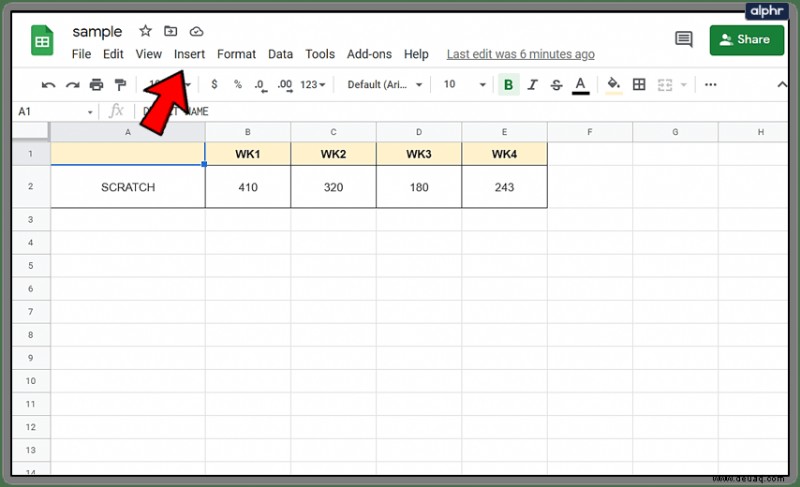800x487 pixels.
Task: Rename the sample document title
Action: pyautogui.click(x=97, y=32)
